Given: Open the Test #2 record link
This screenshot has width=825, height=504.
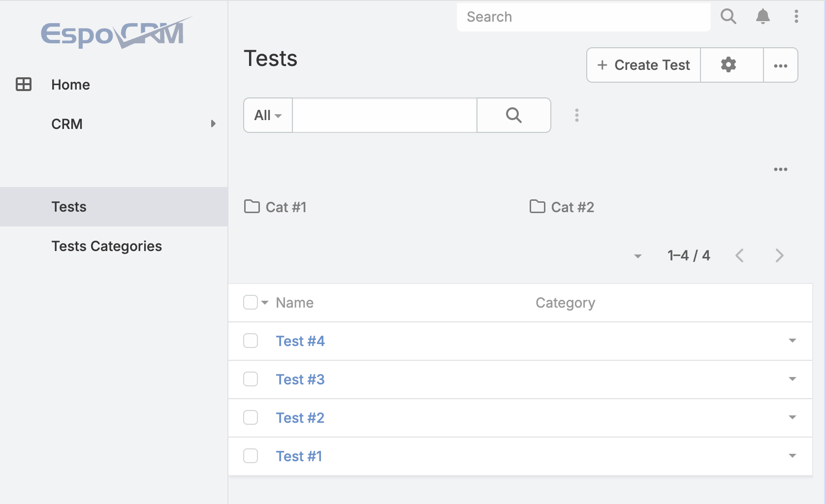Looking at the screenshot, I should (300, 417).
